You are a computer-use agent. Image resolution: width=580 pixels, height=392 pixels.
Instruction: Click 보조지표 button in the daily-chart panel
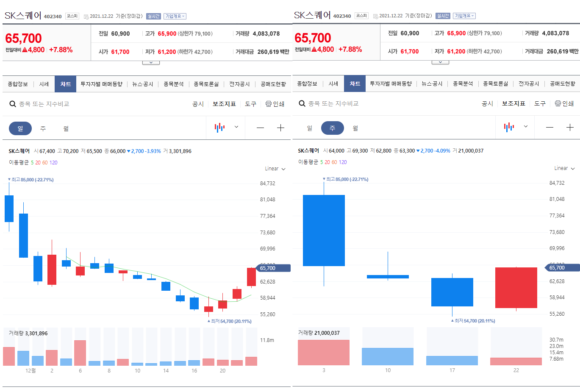pos(224,104)
